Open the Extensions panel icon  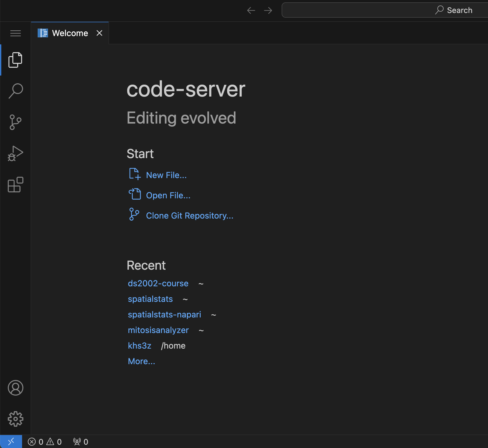(15, 184)
